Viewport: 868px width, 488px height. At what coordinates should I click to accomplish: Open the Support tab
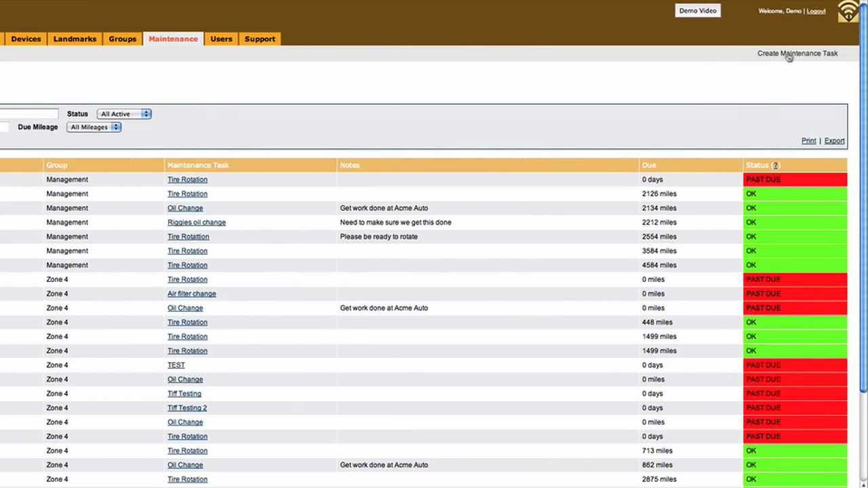[260, 39]
